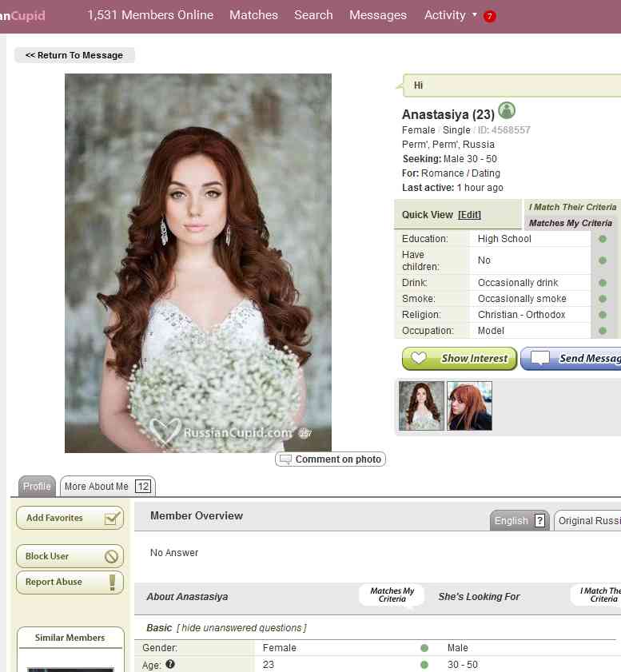Open the Activity dropdown menu
Image resolution: width=621 pixels, height=672 pixels.
tap(450, 15)
